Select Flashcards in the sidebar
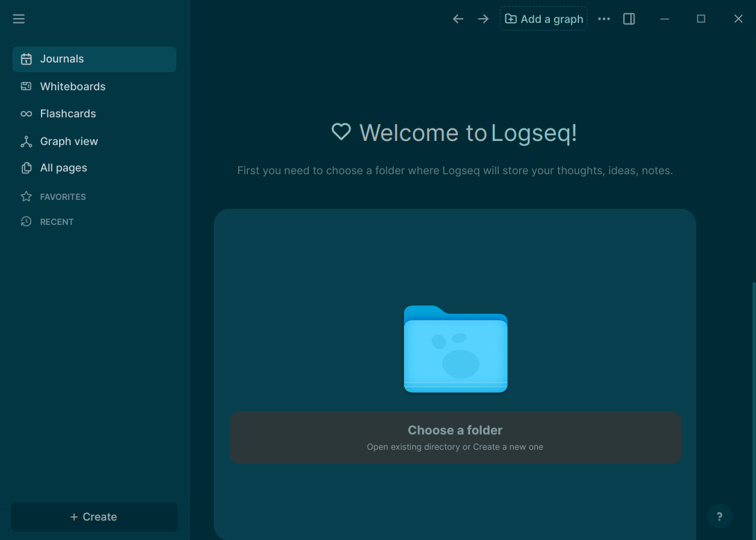This screenshot has height=540, width=756. point(67,113)
